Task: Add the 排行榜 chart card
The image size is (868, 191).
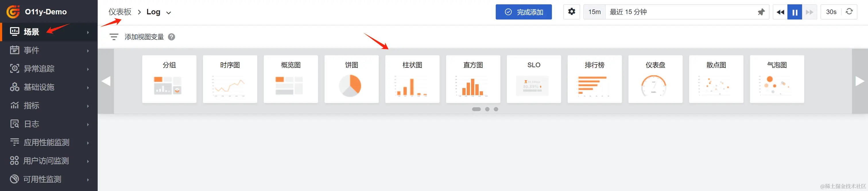Action: [595, 79]
